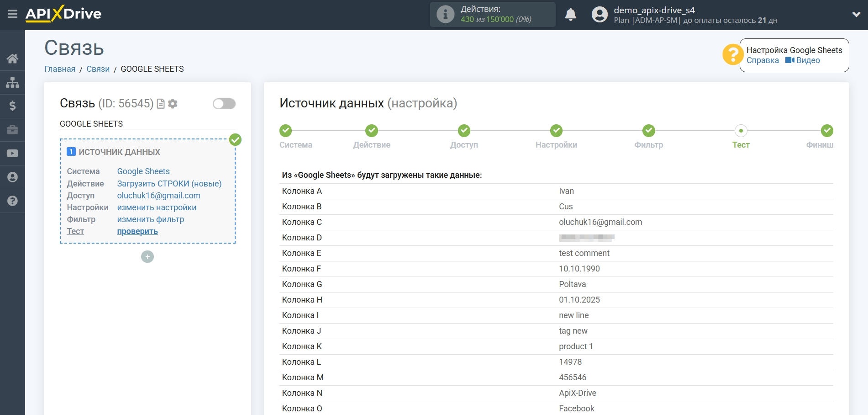Open the briefcase icon in the left sidebar
Image resolution: width=868 pixels, height=415 pixels.
click(x=12, y=130)
